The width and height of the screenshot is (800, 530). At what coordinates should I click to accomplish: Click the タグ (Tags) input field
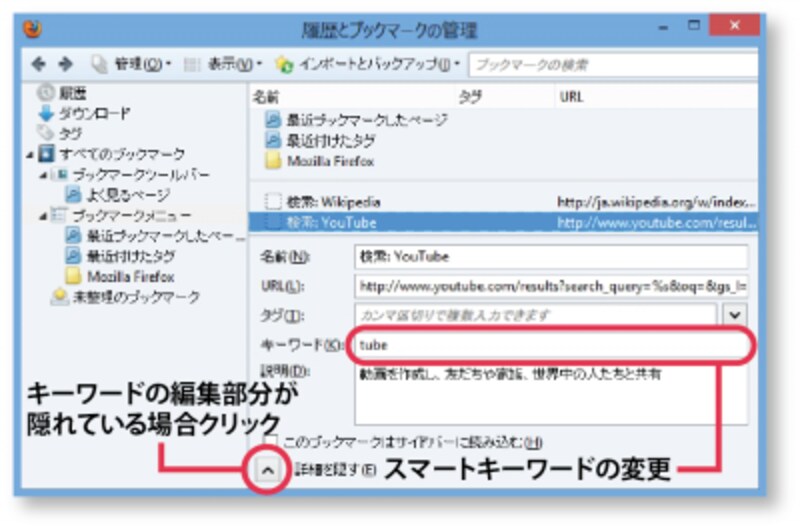click(x=536, y=315)
